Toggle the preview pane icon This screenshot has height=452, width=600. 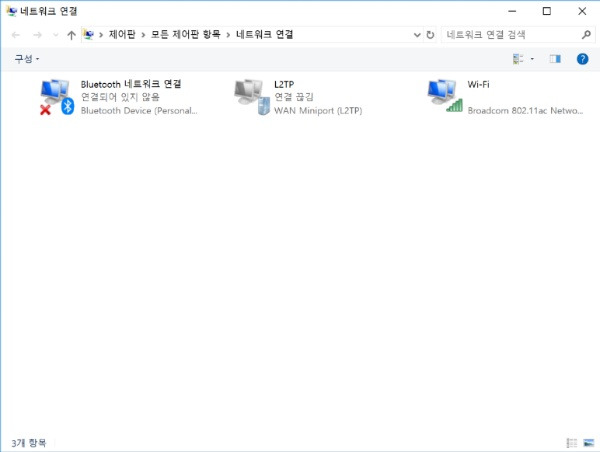[555, 59]
